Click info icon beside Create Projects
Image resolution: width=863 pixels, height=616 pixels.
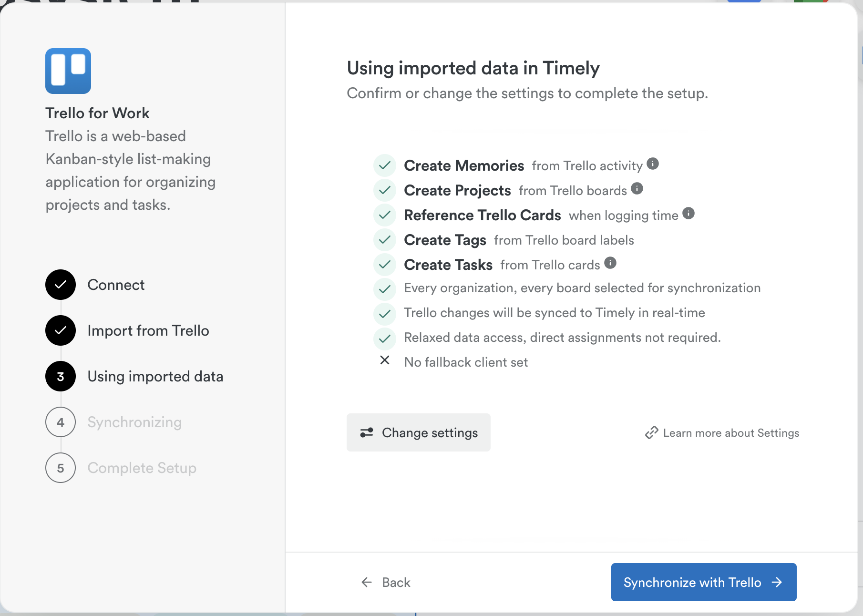(x=637, y=189)
